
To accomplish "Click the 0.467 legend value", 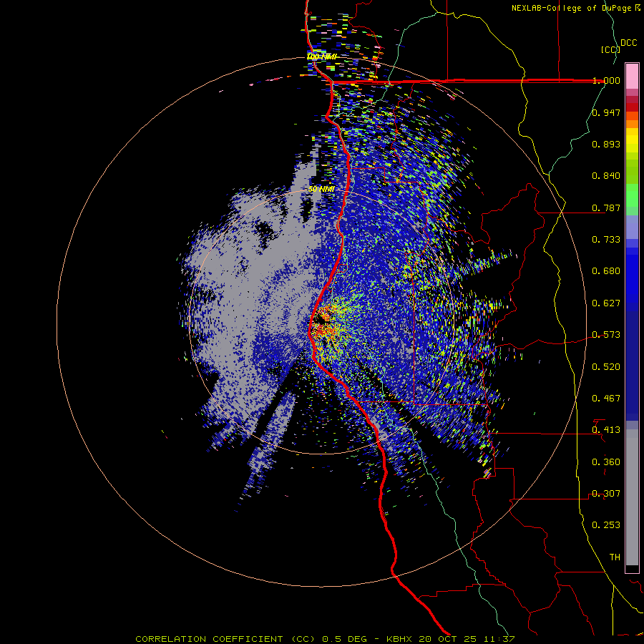I will click(x=606, y=399).
